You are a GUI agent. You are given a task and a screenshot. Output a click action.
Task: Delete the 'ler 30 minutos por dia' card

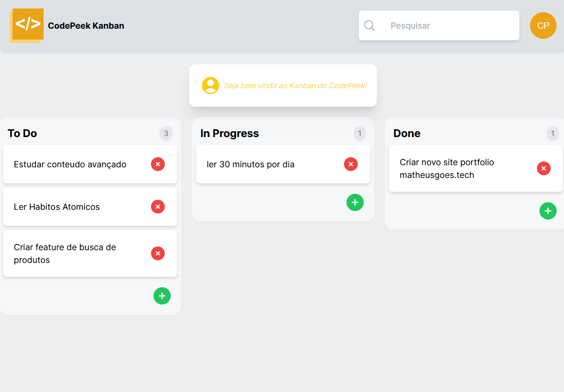351,164
